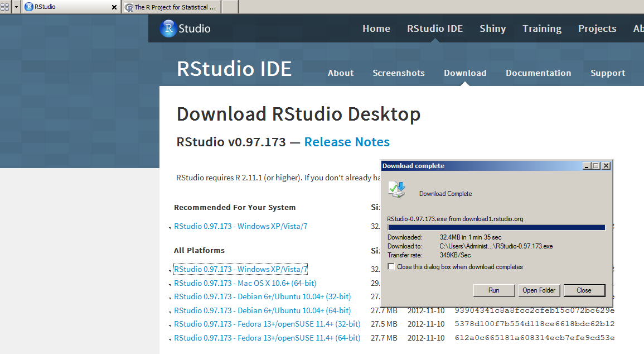The width and height of the screenshot is (644, 354).
Task: Switch to The R Project for Statistical tab
Action: click(172, 7)
